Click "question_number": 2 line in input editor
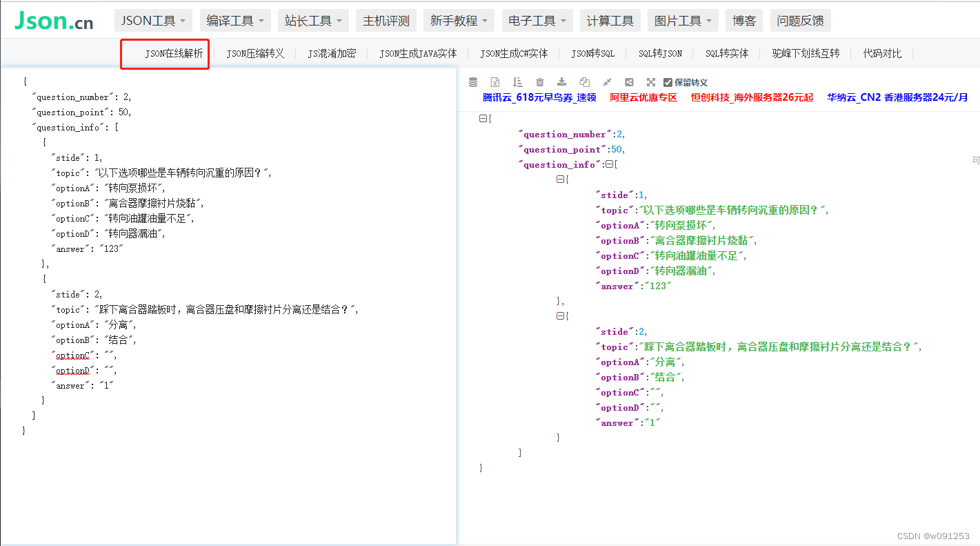 click(81, 97)
